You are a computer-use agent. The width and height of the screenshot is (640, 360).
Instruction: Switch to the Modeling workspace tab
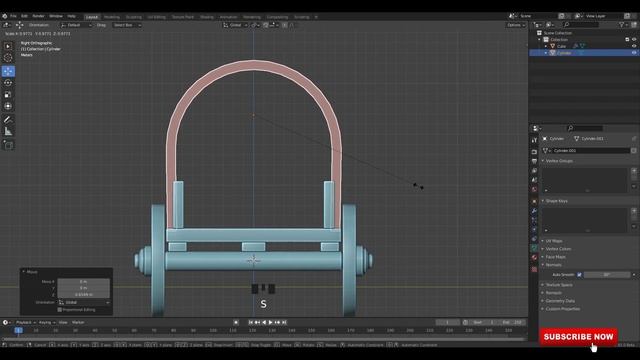[111, 17]
